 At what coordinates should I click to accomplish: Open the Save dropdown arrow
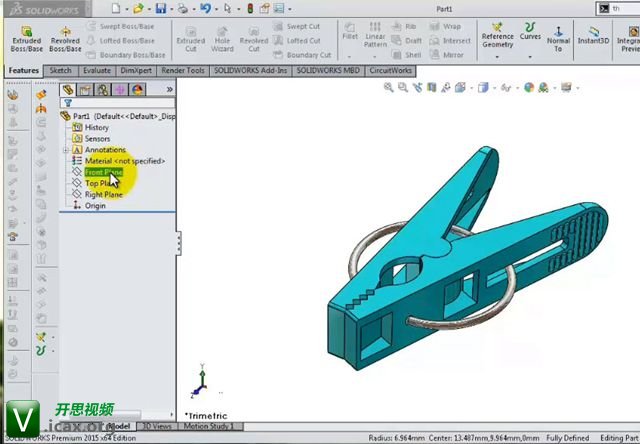click(171, 9)
